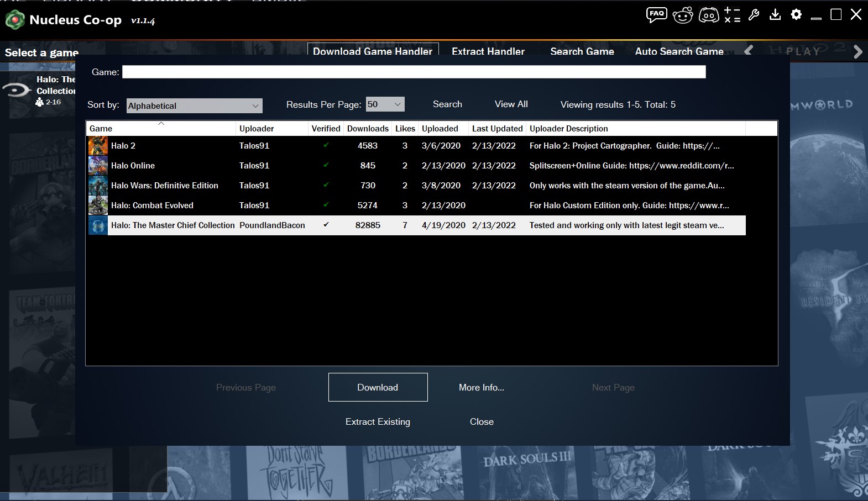Open the Discord server icon

(x=709, y=15)
